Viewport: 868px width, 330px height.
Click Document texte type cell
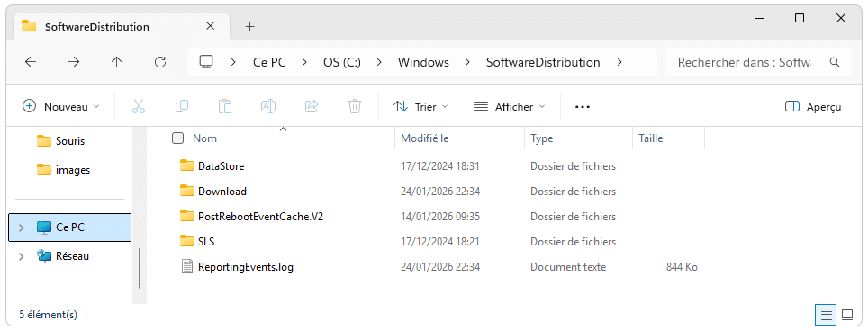568,268
